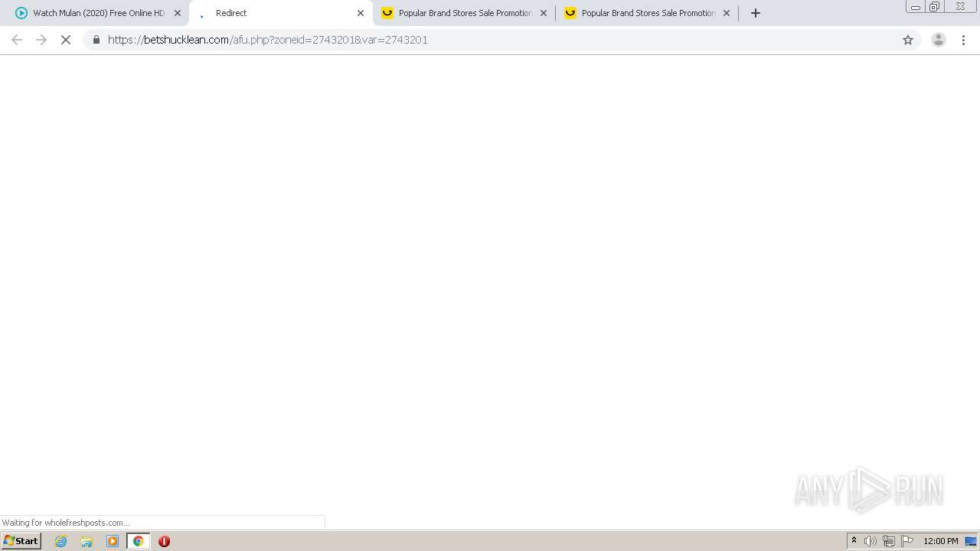Close the Redirect tab
The width and height of the screenshot is (980, 551).
[361, 13]
